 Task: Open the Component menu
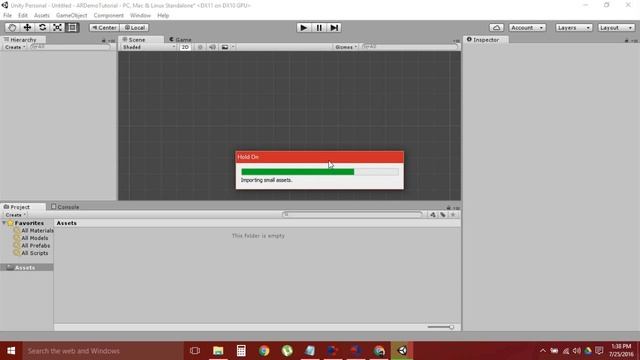coord(109,16)
